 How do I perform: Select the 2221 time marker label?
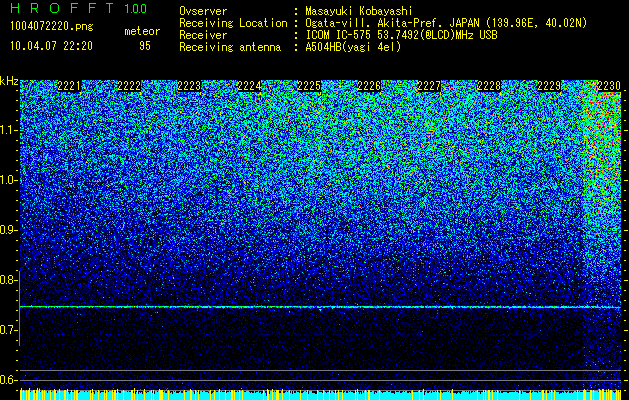69,86
